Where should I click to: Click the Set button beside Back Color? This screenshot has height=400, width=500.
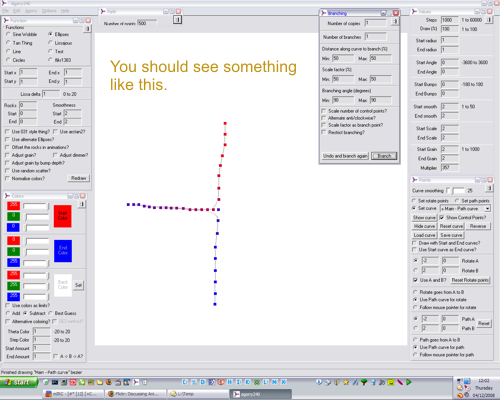tap(78, 285)
